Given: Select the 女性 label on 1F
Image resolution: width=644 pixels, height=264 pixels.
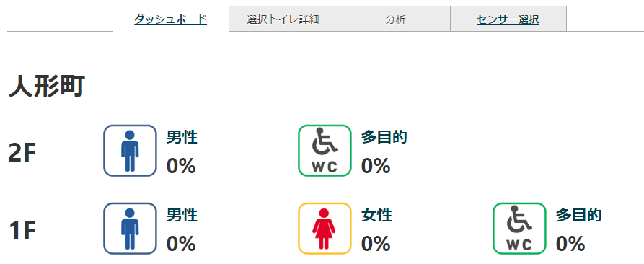Looking at the screenshot, I should [376, 215].
